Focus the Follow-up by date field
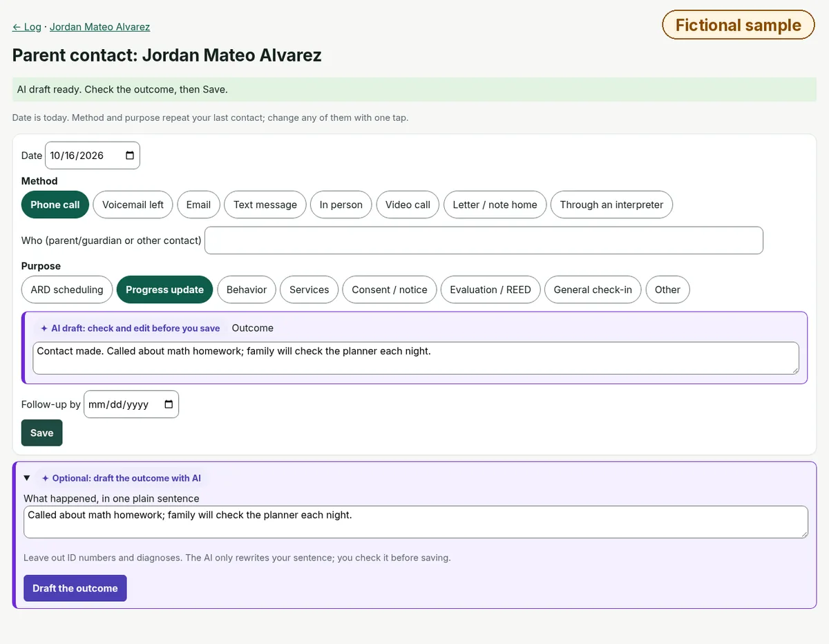 pyautogui.click(x=131, y=404)
